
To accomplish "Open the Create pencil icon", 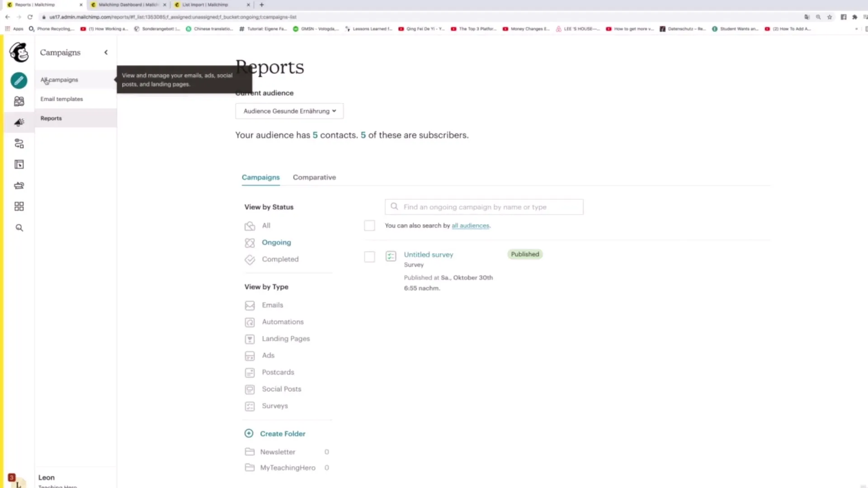I will pyautogui.click(x=19, y=80).
